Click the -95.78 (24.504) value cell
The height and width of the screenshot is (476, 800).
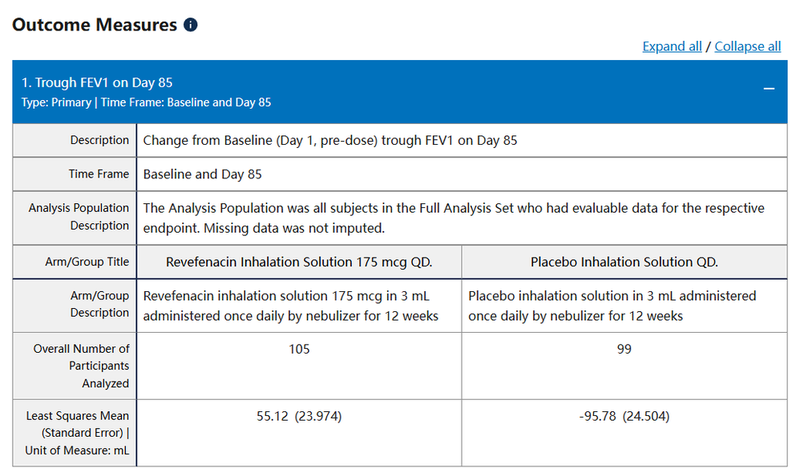[x=625, y=414]
